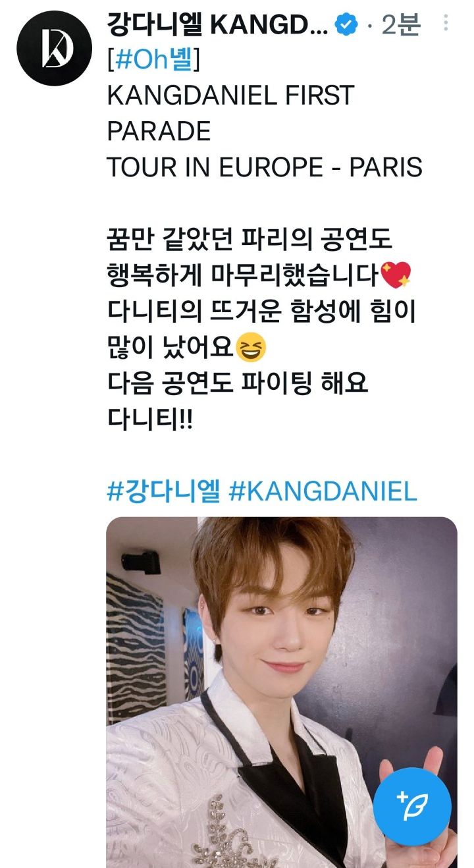Follow the #강다니엘 hashtag link
Viewport: 474px width, 868px height.
(163, 492)
